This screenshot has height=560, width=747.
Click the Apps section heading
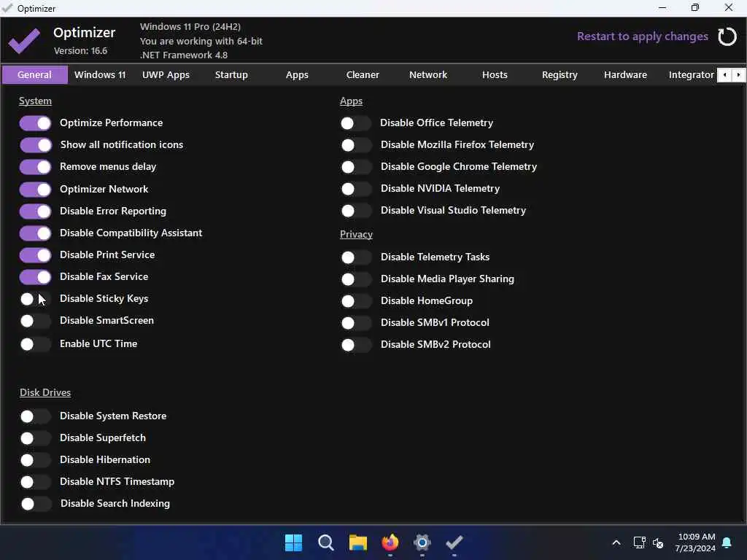click(x=351, y=101)
